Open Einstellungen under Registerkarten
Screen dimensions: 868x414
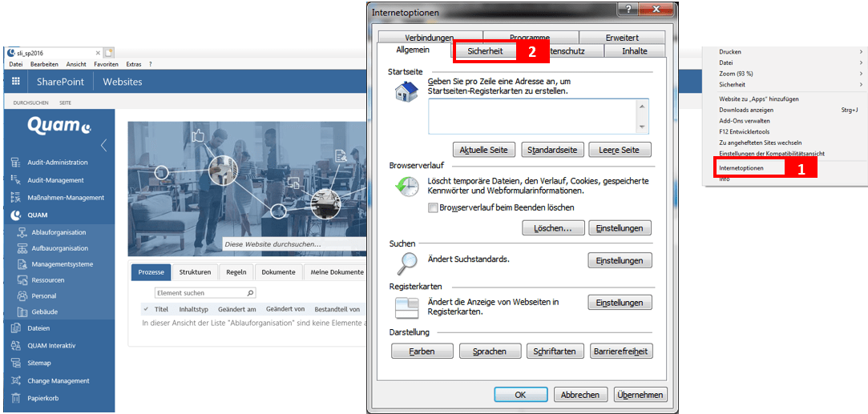tap(620, 303)
